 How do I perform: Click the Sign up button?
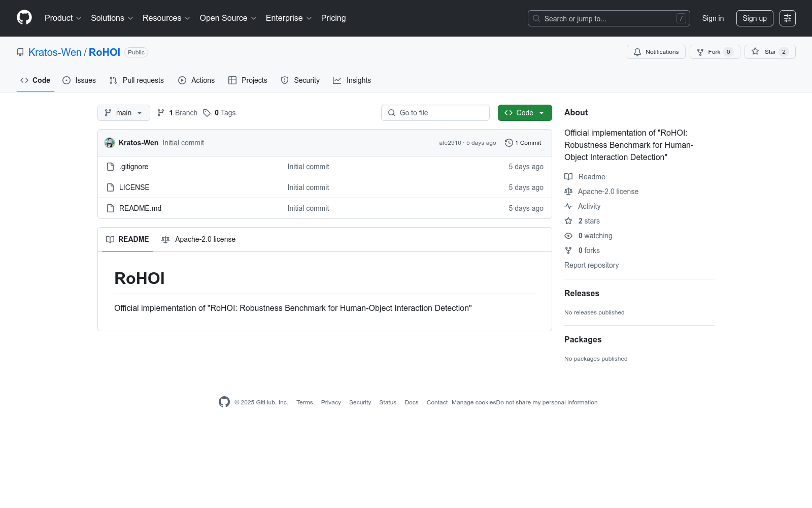(755, 18)
